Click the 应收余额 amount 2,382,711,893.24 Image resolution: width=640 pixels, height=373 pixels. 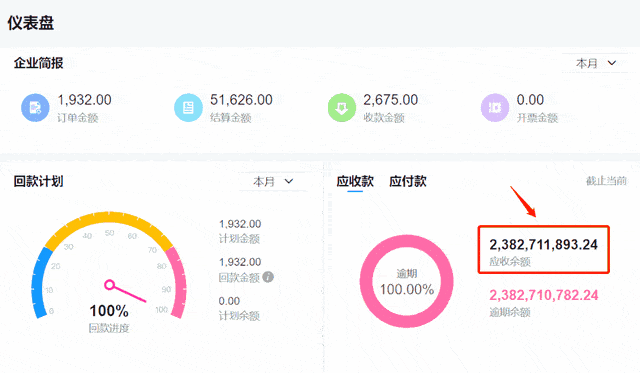[544, 244]
